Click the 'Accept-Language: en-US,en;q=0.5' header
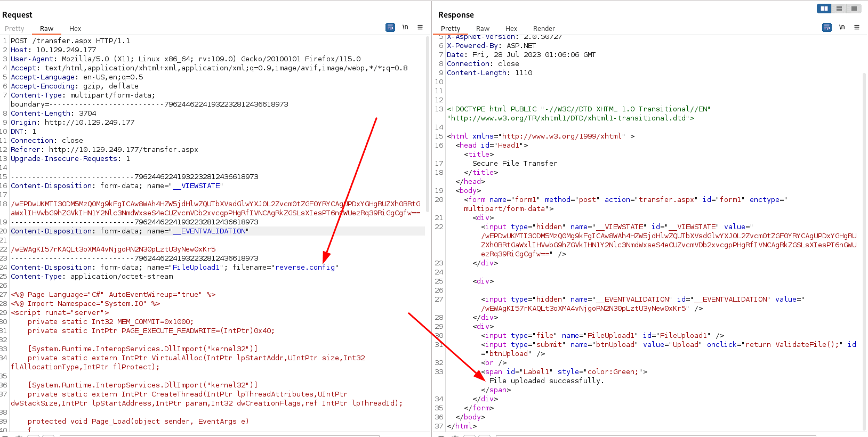 point(77,77)
